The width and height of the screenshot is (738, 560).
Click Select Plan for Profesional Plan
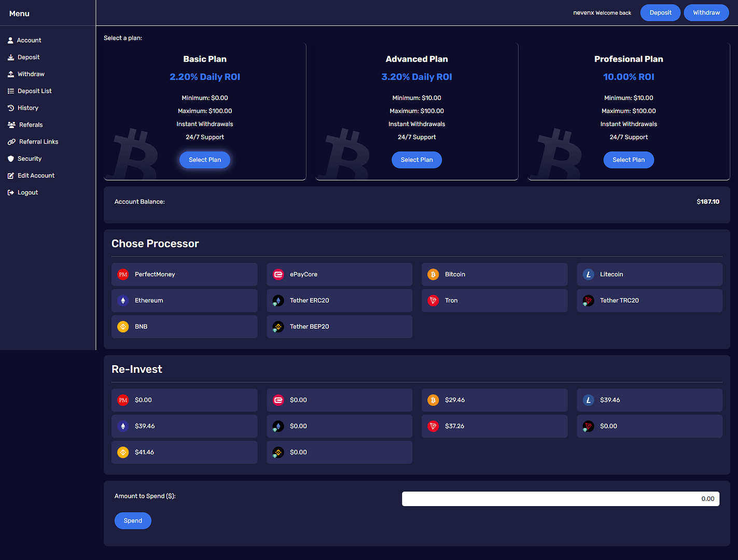pyautogui.click(x=629, y=160)
